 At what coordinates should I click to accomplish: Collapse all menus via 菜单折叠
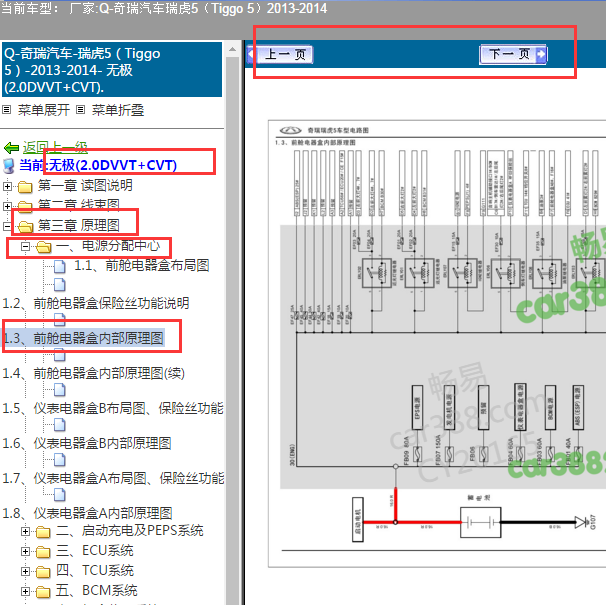click(118, 110)
